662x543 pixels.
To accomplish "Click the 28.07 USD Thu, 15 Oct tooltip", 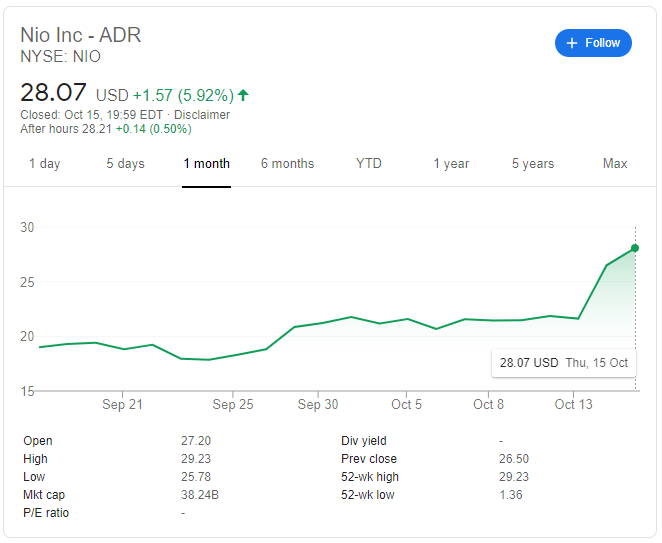I will click(x=564, y=363).
